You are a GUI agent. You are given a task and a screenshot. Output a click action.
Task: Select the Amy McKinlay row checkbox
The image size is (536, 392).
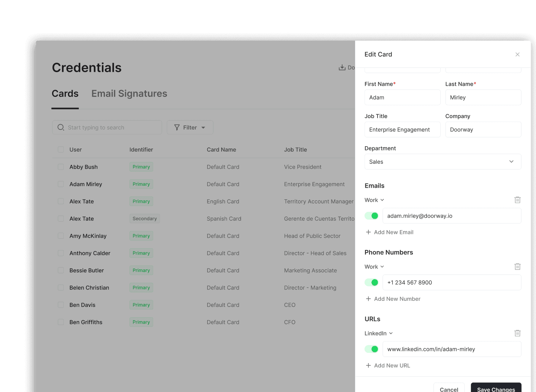[61, 236]
